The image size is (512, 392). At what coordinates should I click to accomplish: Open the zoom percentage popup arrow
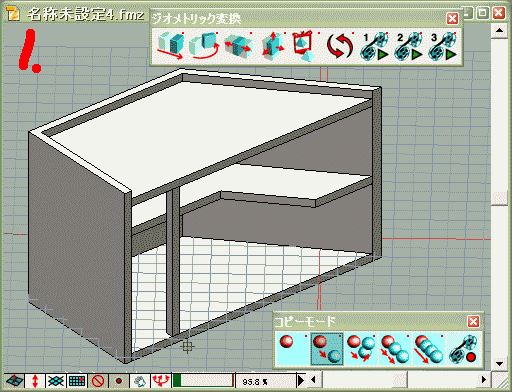pyautogui.click(x=301, y=380)
